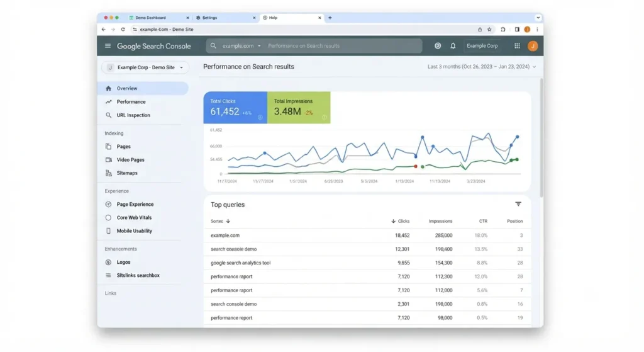The image size is (644, 352).
Task: Expand example.com dropdown in search bar
Action: [x=241, y=46]
